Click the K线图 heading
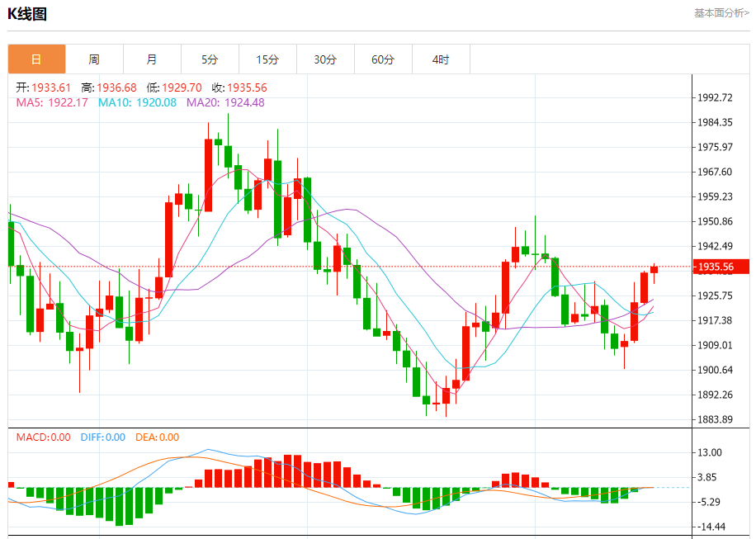The height and width of the screenshot is (539, 756). coord(27,14)
